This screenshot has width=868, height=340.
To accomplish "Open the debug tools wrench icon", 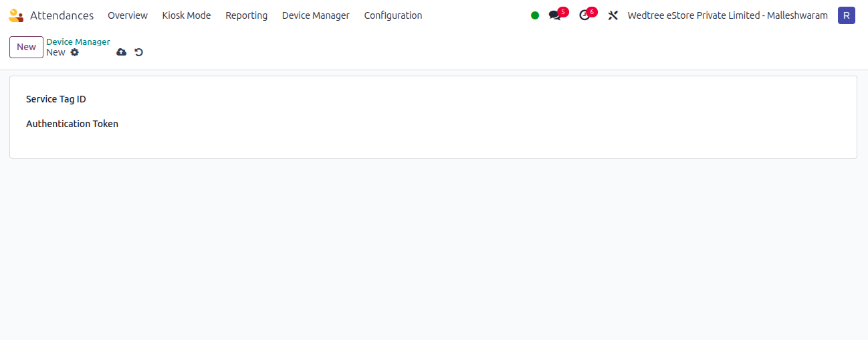I will tap(613, 15).
